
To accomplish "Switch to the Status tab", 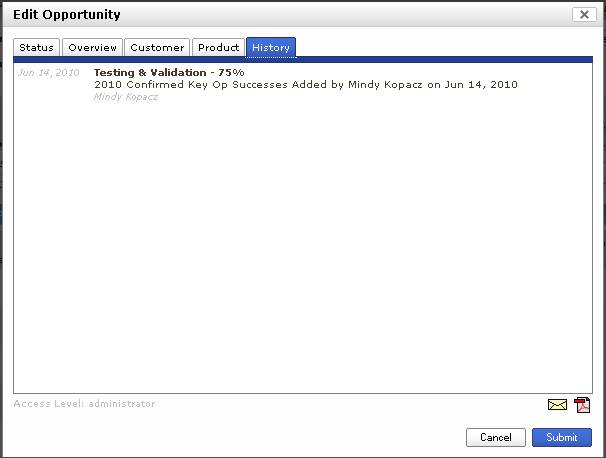I will [x=37, y=47].
